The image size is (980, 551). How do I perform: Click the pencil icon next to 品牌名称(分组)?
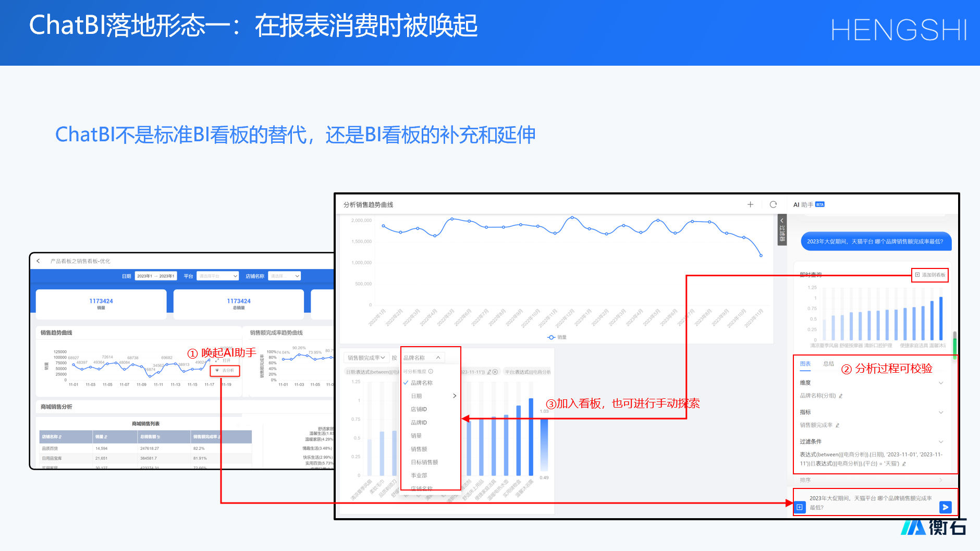pos(840,396)
